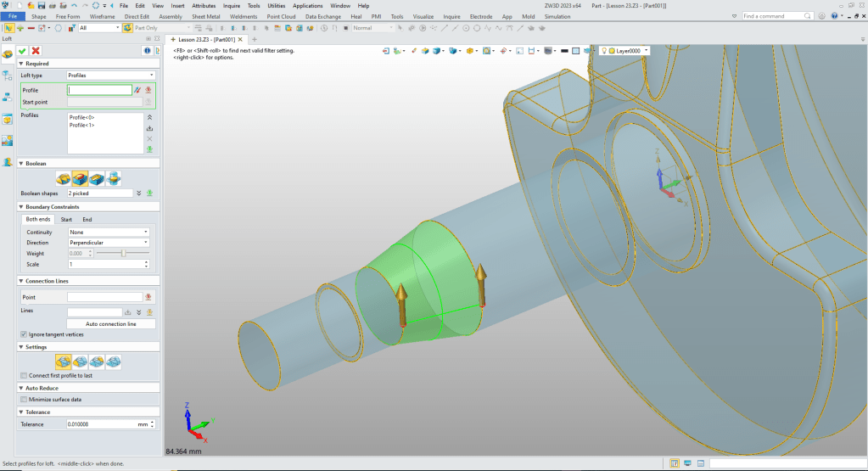Select the second Boolean operation icon
The width and height of the screenshot is (868, 471).
[x=80, y=178]
